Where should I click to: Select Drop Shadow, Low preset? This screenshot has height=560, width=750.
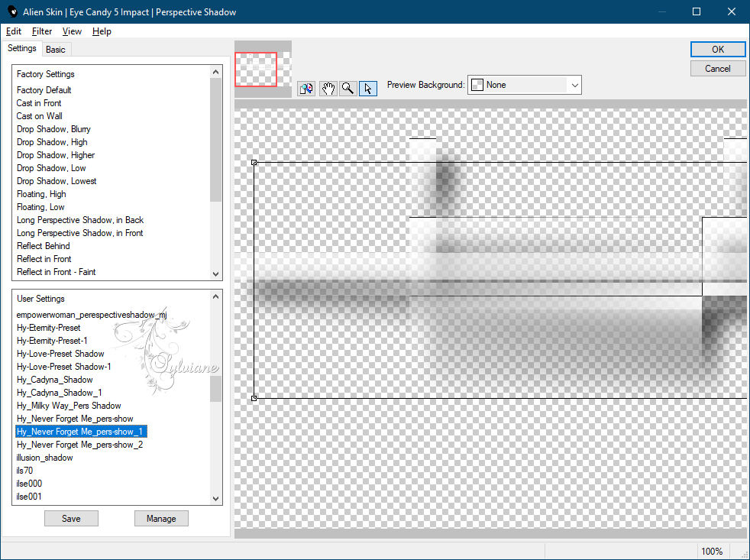(51, 167)
